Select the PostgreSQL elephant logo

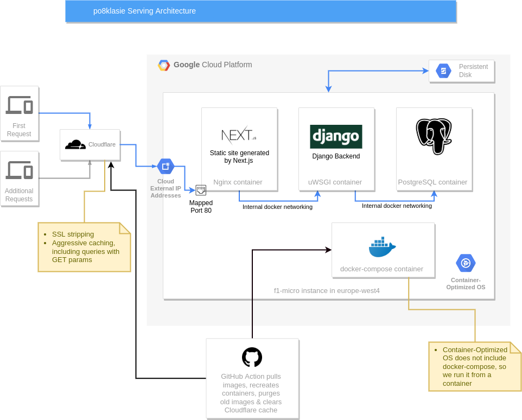[x=434, y=136]
